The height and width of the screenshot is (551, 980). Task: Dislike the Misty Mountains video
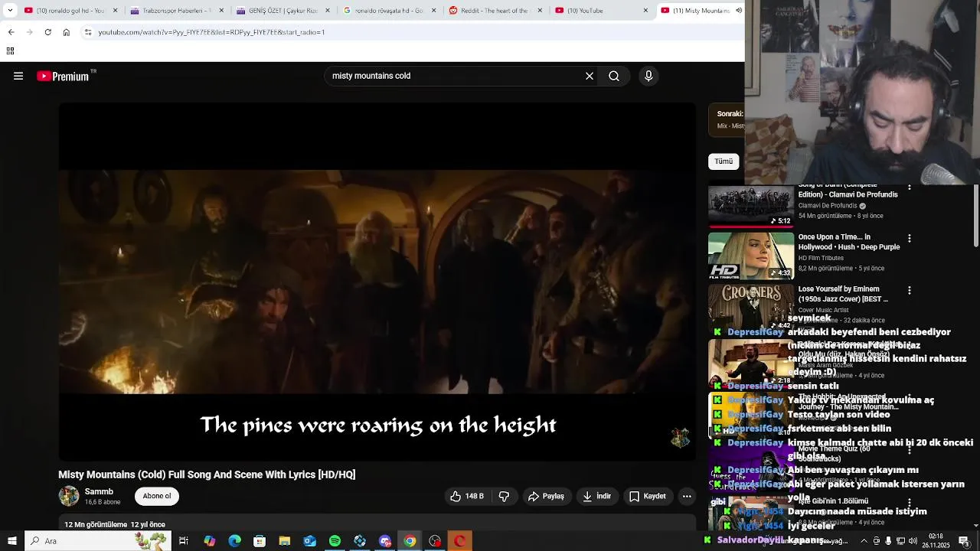click(x=504, y=496)
